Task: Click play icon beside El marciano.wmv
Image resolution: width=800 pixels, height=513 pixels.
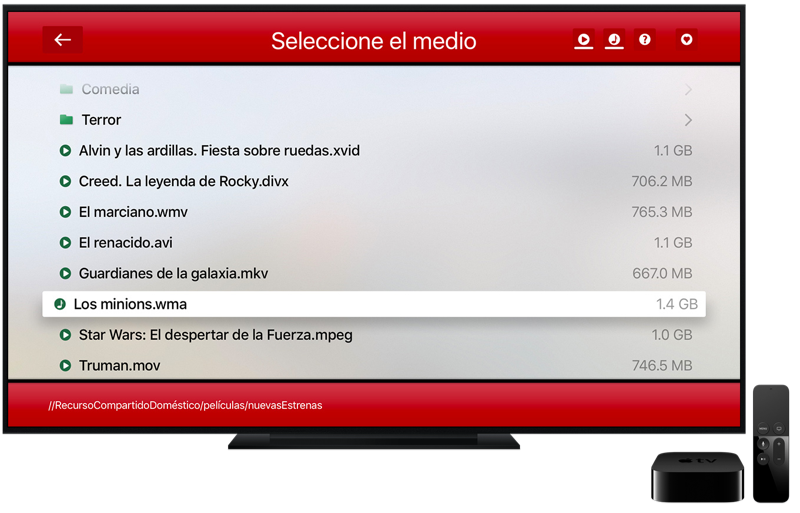Action: (x=66, y=212)
